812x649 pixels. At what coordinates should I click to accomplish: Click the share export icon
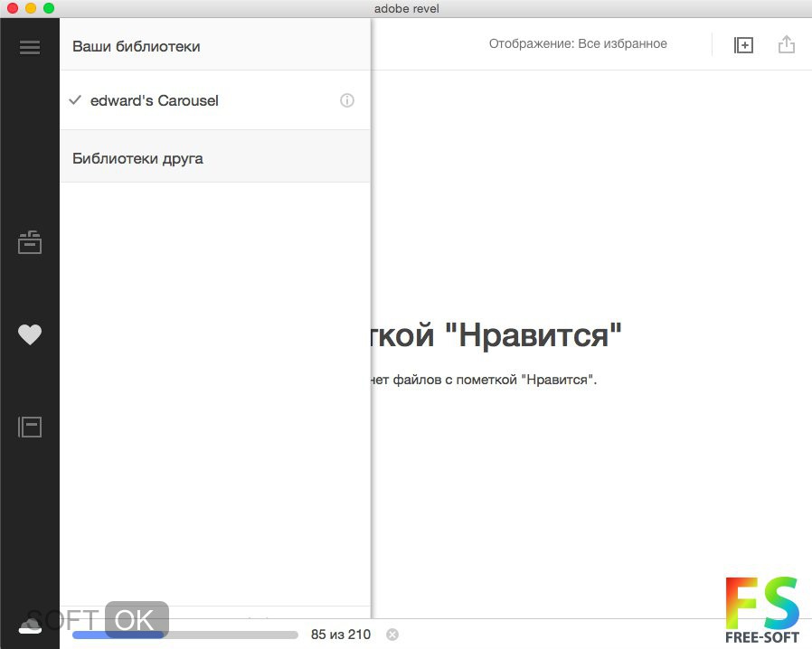(786, 44)
